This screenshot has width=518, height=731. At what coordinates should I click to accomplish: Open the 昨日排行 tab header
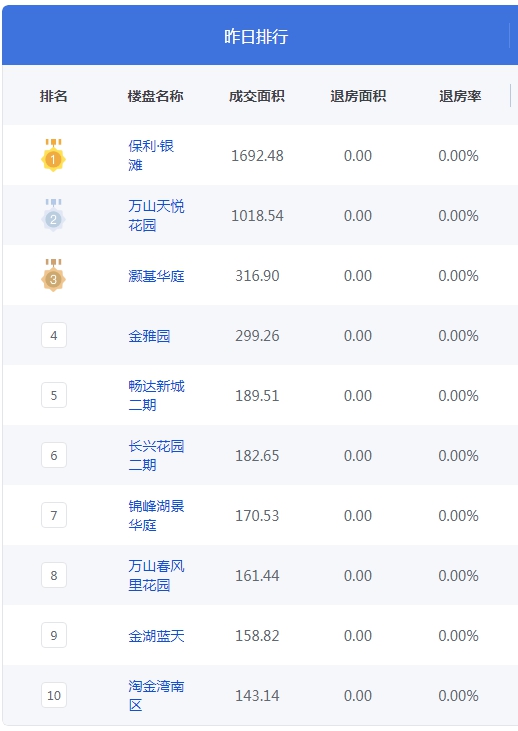click(256, 36)
